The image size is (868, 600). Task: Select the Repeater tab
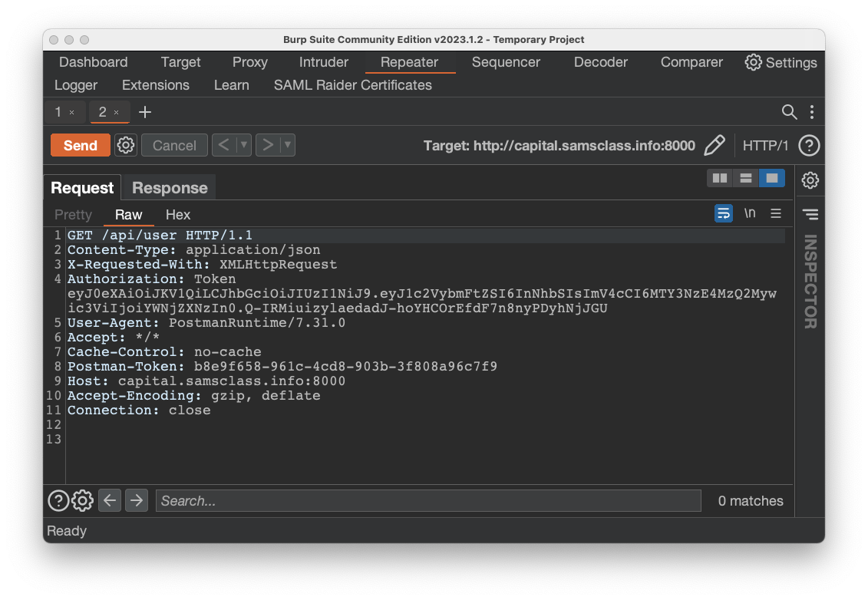click(409, 62)
